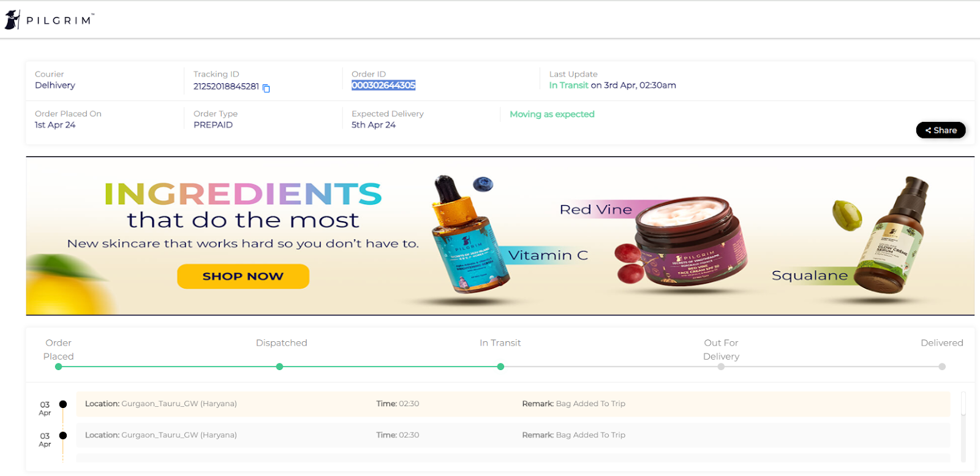Click the Pilgrim logo icon
This screenshot has width=980, height=476.
(12, 20)
